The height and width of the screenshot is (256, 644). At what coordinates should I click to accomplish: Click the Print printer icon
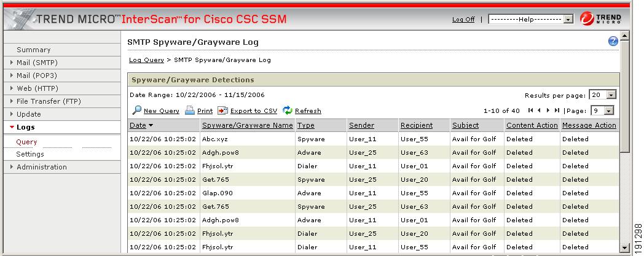coord(189,111)
